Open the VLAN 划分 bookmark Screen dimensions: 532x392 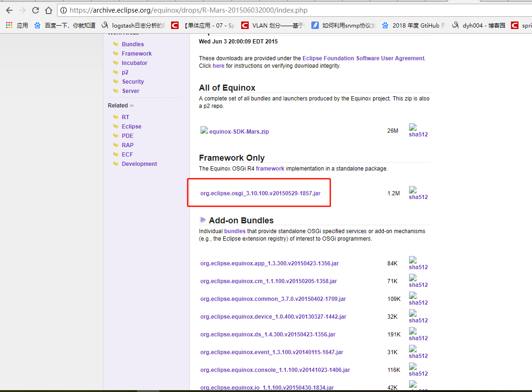(x=273, y=25)
